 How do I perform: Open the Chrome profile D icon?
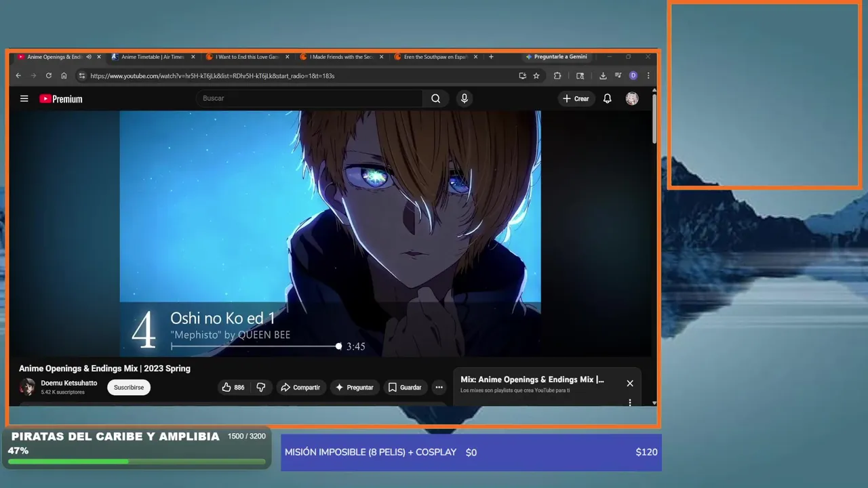633,76
